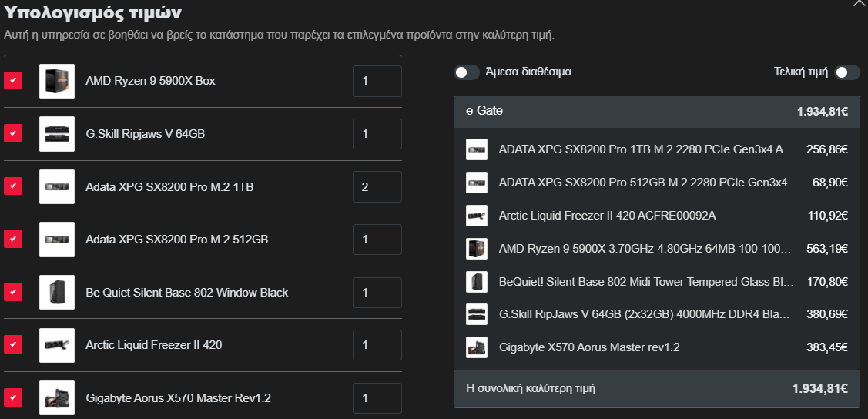Click the e-Gate G.Skill RipJaws 4000MHz thumbnail icon

477,314
